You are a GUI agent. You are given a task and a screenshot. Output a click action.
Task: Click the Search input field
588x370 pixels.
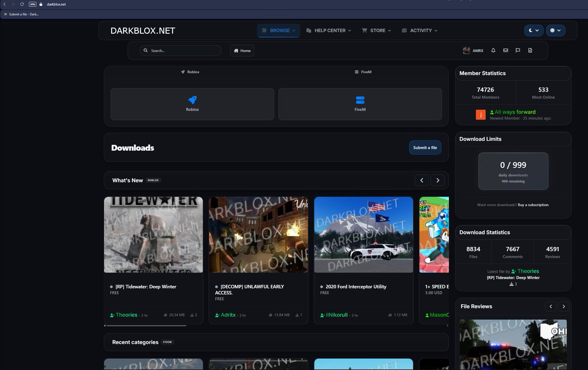pyautogui.click(x=180, y=50)
